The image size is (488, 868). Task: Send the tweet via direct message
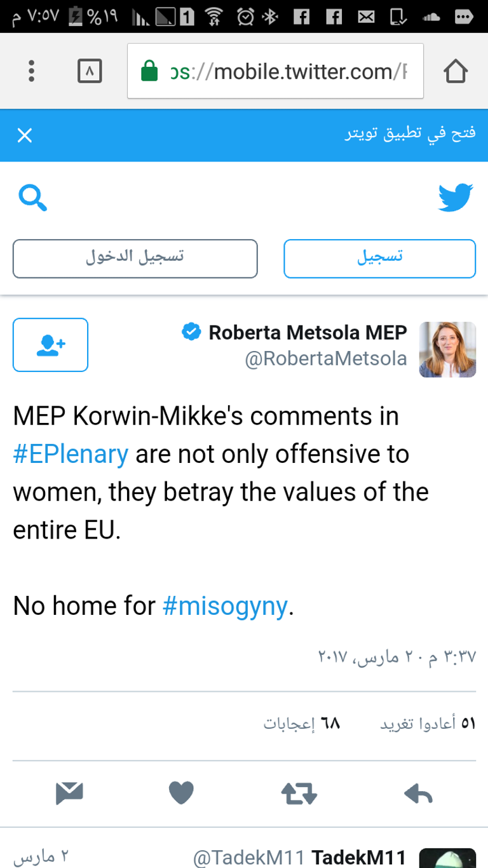pos(69,793)
